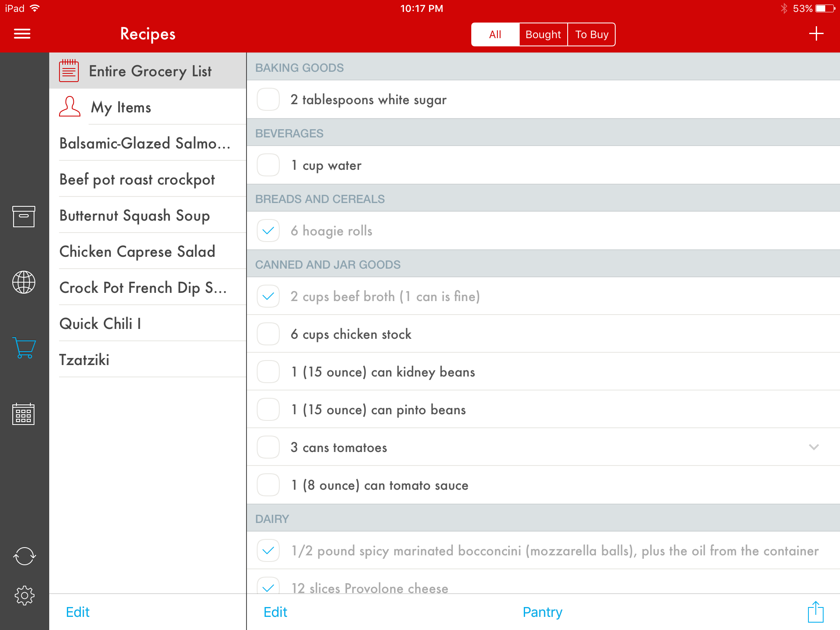Open the meal planner calendar icon
The width and height of the screenshot is (840, 630).
(x=24, y=414)
